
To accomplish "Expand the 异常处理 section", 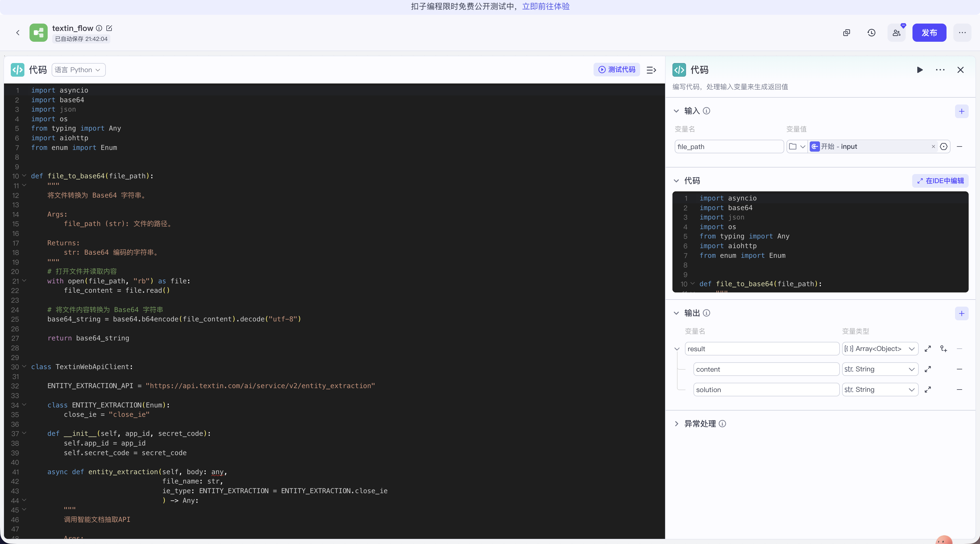I will pyautogui.click(x=676, y=424).
